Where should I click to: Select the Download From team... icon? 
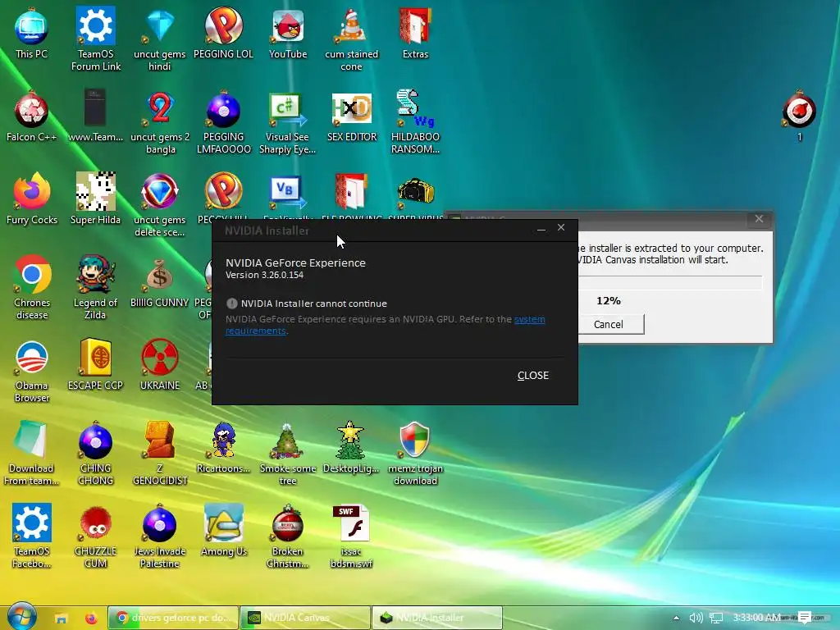coord(32,454)
